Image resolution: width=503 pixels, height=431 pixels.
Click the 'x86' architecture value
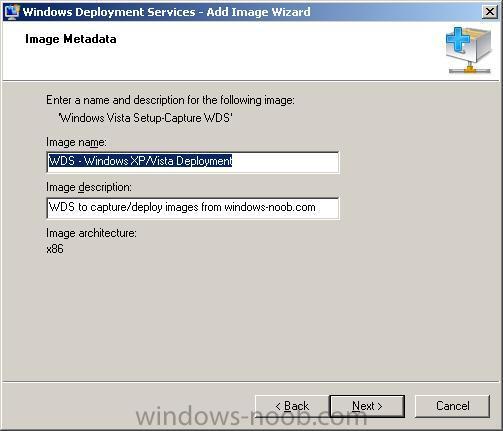coord(55,249)
